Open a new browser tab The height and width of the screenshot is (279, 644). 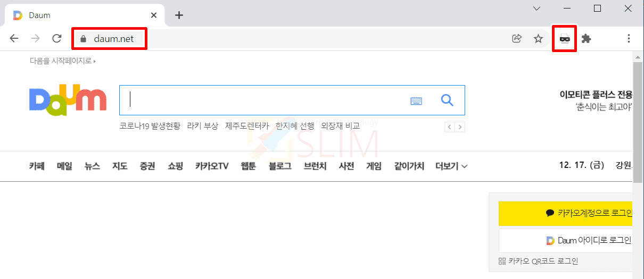179,15
